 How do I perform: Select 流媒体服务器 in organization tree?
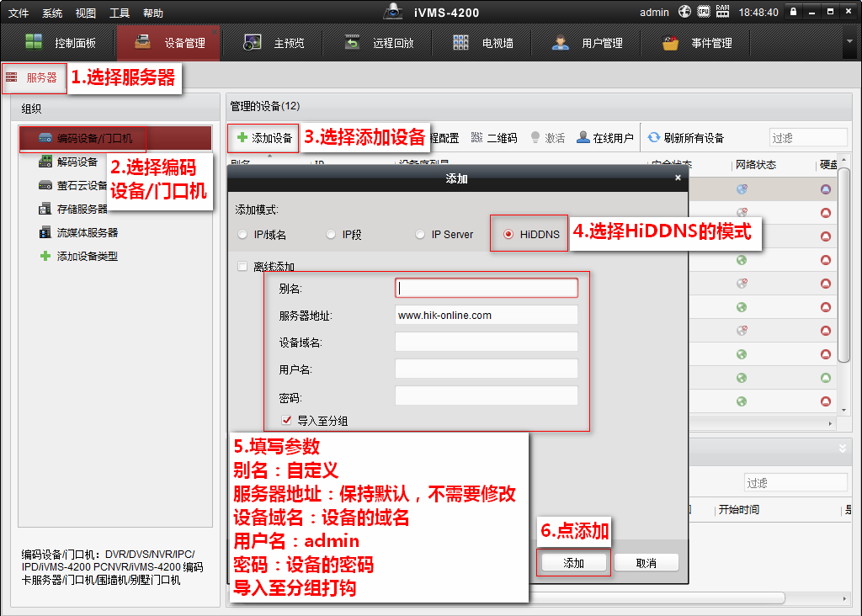pyautogui.click(x=78, y=232)
